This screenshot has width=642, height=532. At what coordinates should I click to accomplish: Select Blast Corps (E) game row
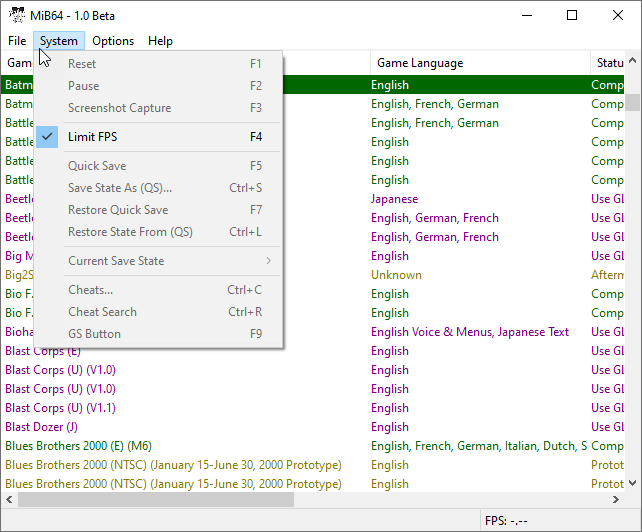43,351
